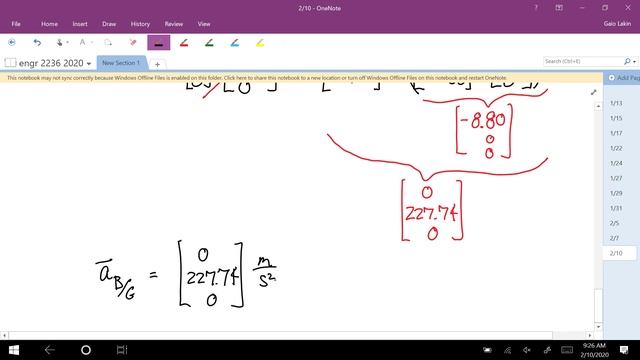Choose the yellow highlighter
This screenshot has height=360, width=640.
pyautogui.click(x=260, y=42)
